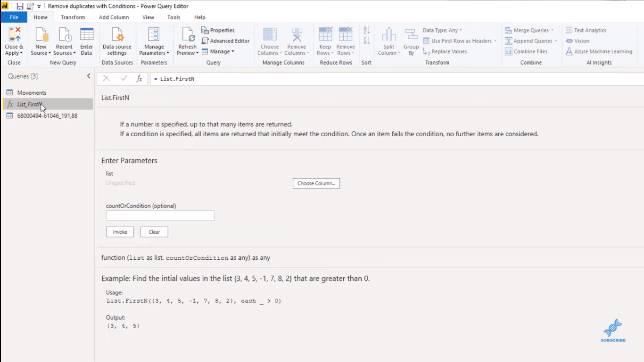Click the countOrCondition input field
The height and width of the screenshot is (362, 644).
pos(160,215)
